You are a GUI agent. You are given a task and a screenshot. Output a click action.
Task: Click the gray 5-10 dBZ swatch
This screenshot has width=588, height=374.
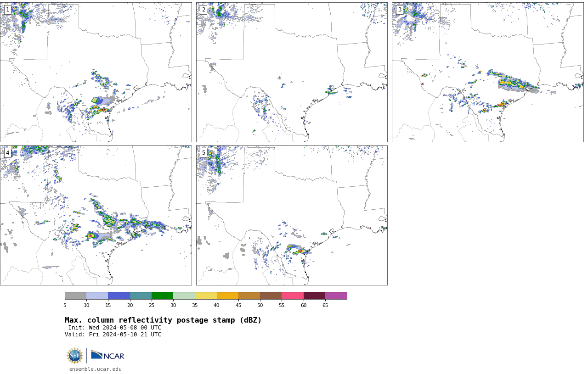pos(75,296)
